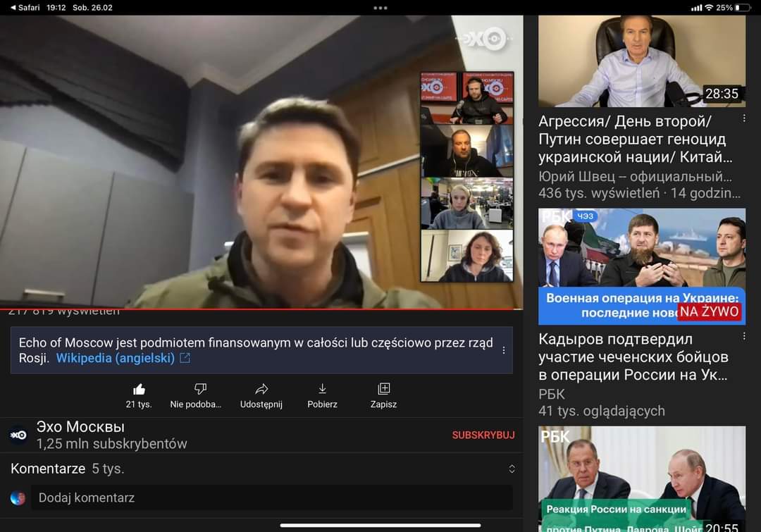
Task: Tap the user avatar beside comment field
Action: (18, 498)
